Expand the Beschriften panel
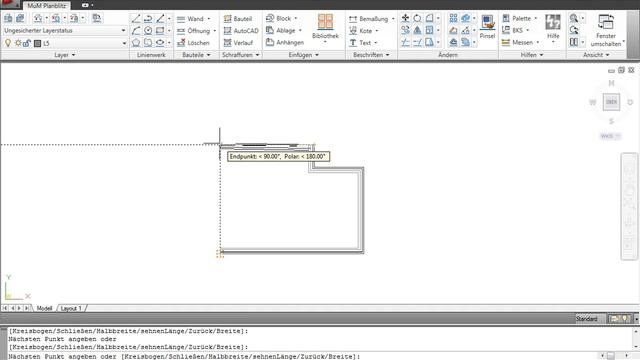The image size is (640, 360). [x=371, y=55]
